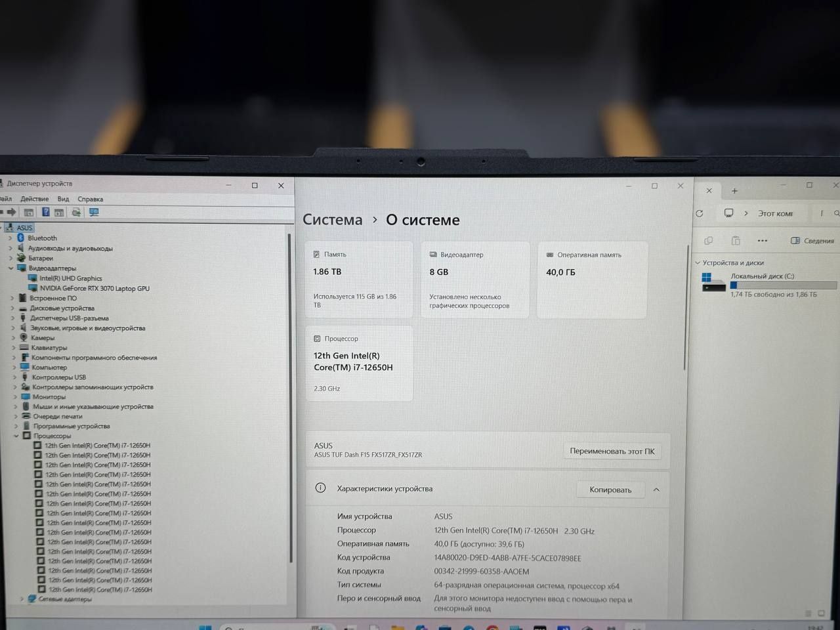Go to Система in the Settings breadcrumb
840x630 pixels.
click(332, 220)
